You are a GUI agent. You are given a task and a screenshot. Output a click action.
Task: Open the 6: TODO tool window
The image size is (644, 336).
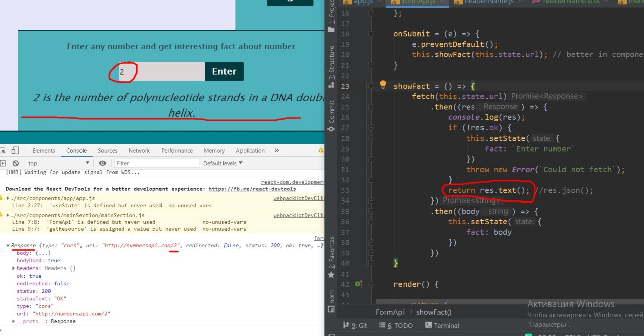click(x=395, y=325)
